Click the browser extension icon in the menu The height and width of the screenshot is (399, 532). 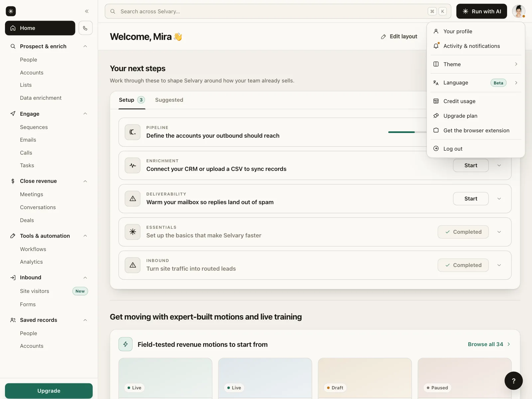(436, 130)
